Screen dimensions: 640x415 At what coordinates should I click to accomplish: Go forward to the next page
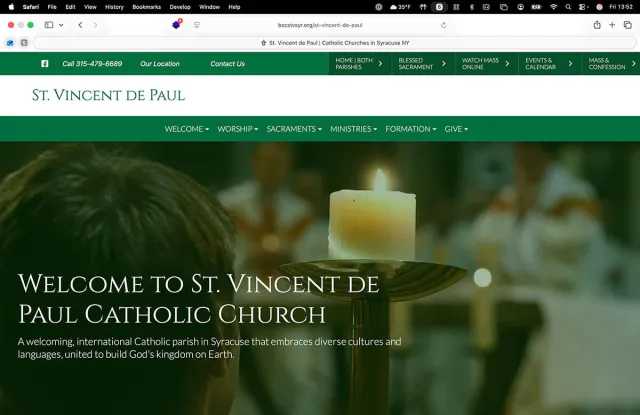[x=95, y=25]
